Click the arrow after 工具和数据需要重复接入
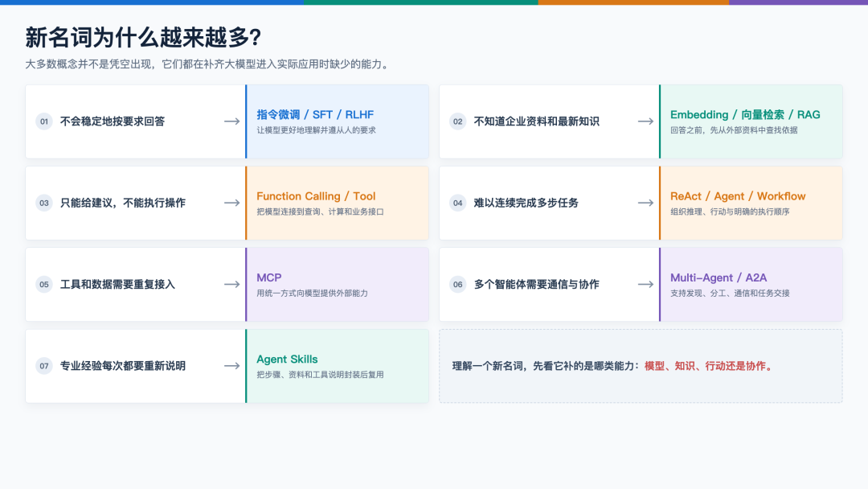Viewport: 868px width, 489px height. tap(232, 284)
